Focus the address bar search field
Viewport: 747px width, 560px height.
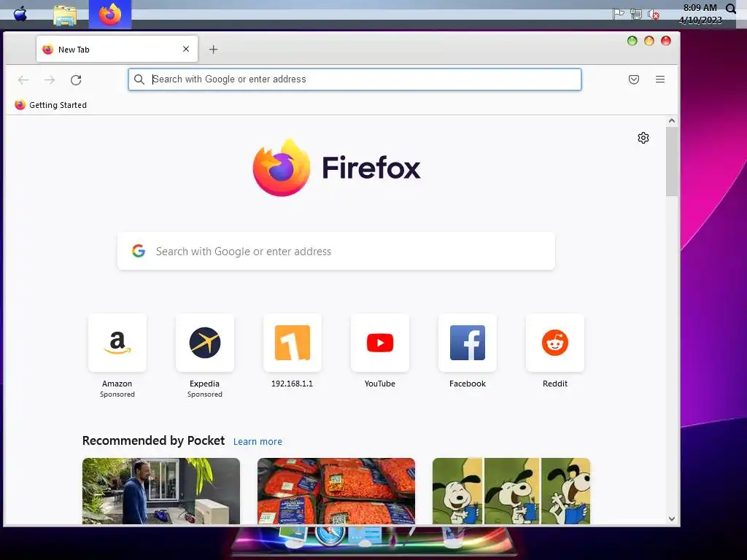point(355,79)
